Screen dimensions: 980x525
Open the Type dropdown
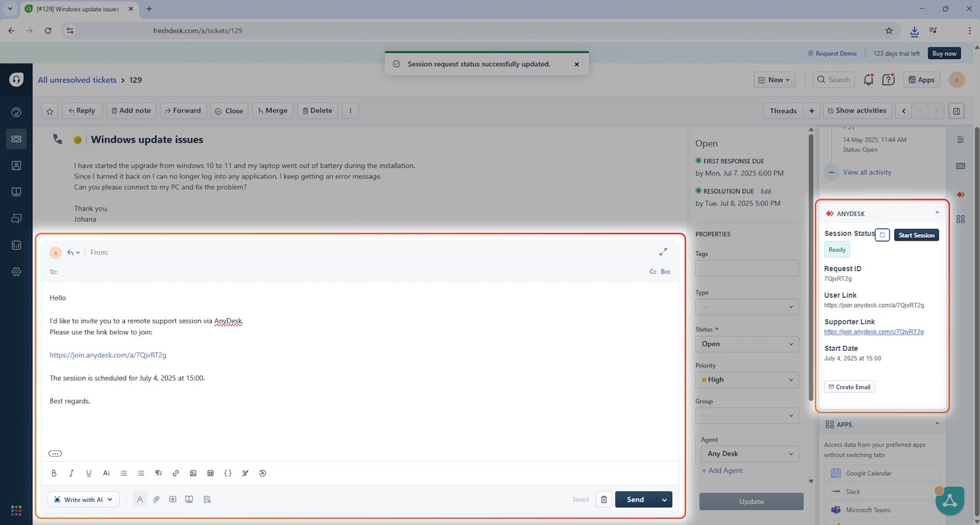[746, 307]
